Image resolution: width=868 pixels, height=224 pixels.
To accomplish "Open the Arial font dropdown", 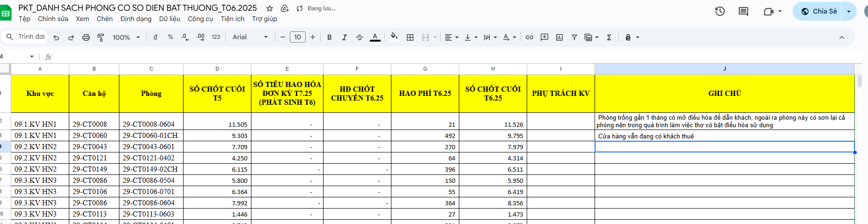I will (250, 37).
